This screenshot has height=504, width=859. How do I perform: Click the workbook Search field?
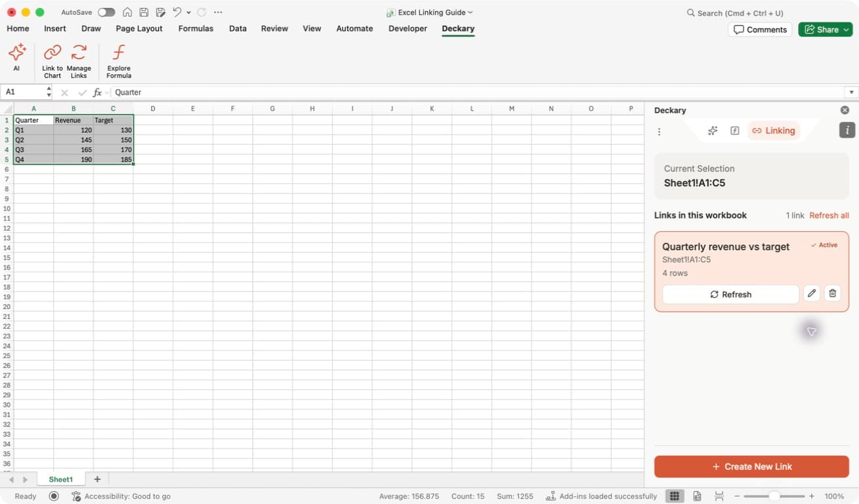[x=735, y=13]
